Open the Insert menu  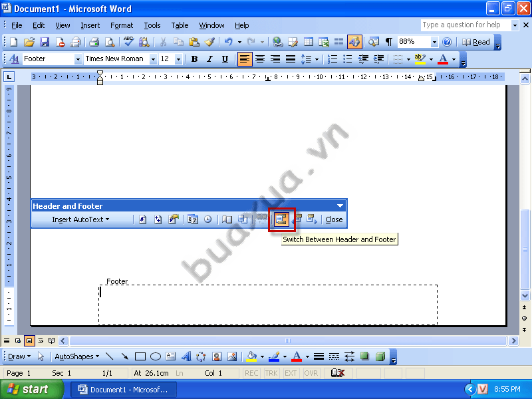(90, 25)
